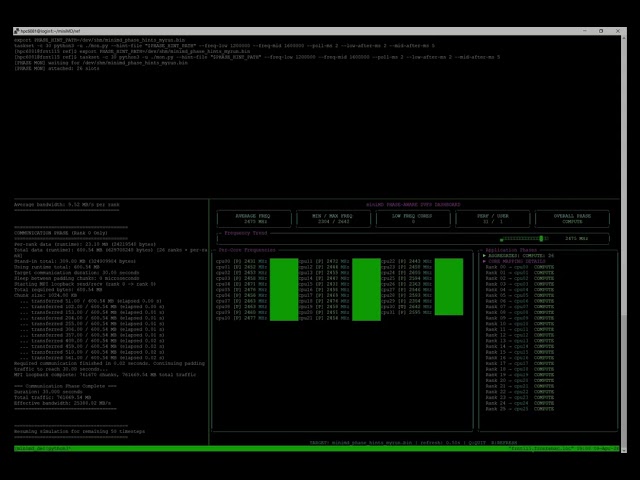Click the terminal scrollbar up arrow

tap(623, 38)
